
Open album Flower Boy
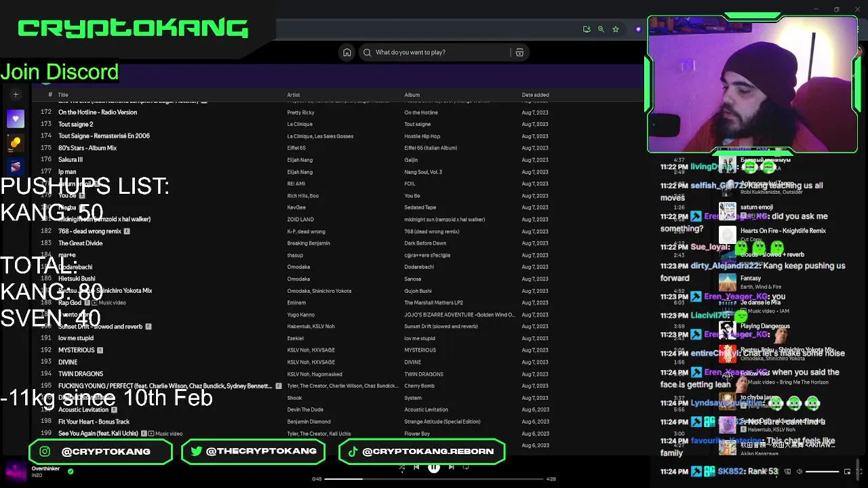point(417,434)
